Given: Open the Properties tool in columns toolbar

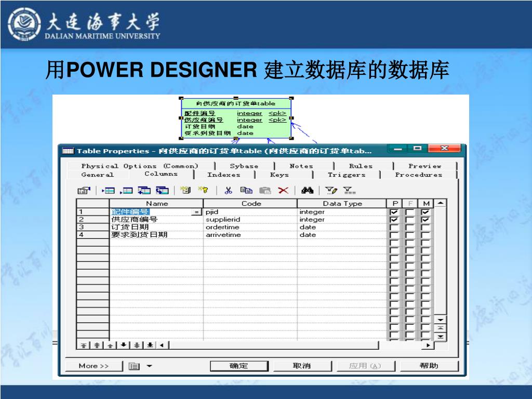Looking at the screenshot, I should tap(84, 191).
